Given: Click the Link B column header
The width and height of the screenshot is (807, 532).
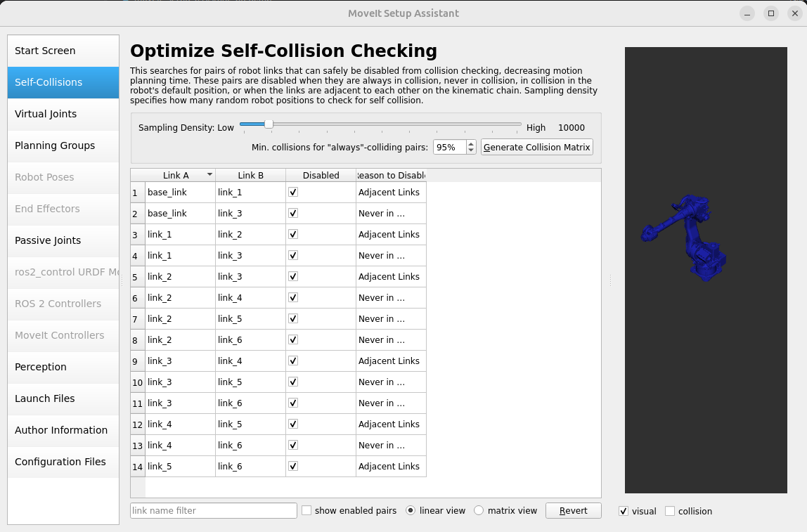Looking at the screenshot, I should pyautogui.click(x=251, y=176).
